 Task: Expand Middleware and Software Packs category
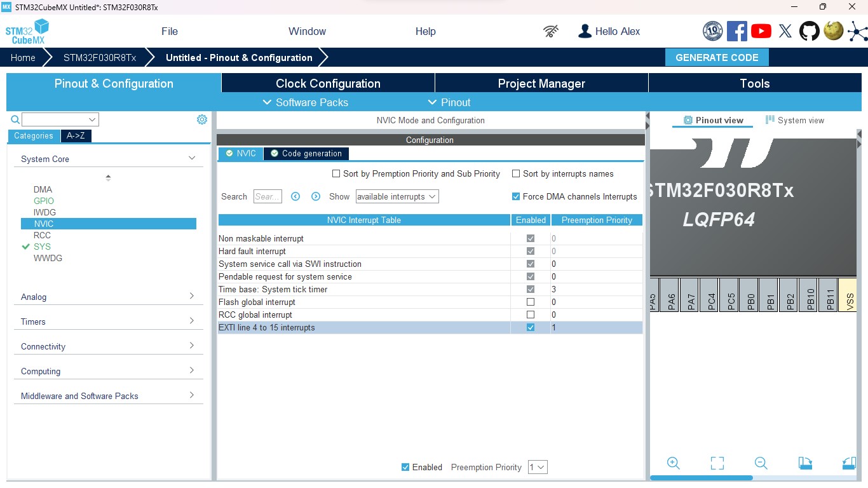pos(192,395)
